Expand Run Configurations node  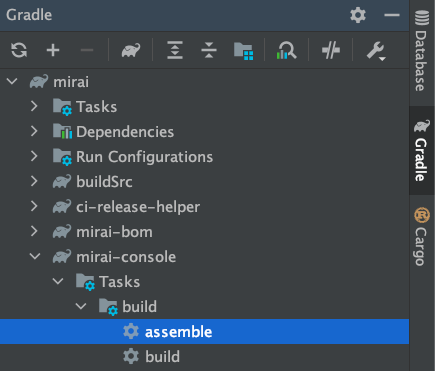click(34, 156)
